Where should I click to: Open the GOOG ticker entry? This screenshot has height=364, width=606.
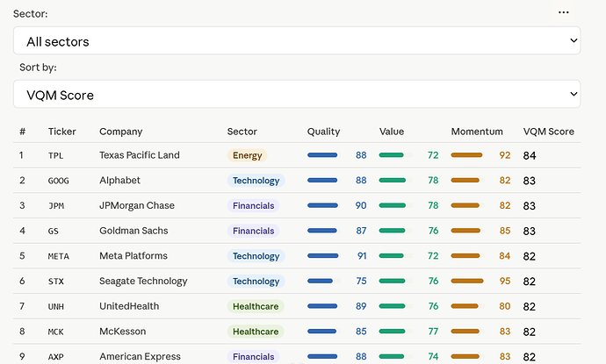pyautogui.click(x=58, y=181)
